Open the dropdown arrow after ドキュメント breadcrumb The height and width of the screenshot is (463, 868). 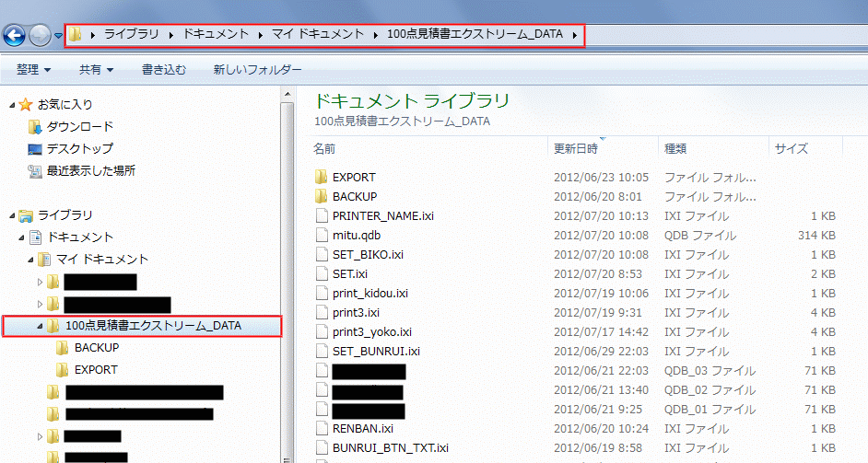pyautogui.click(x=260, y=35)
